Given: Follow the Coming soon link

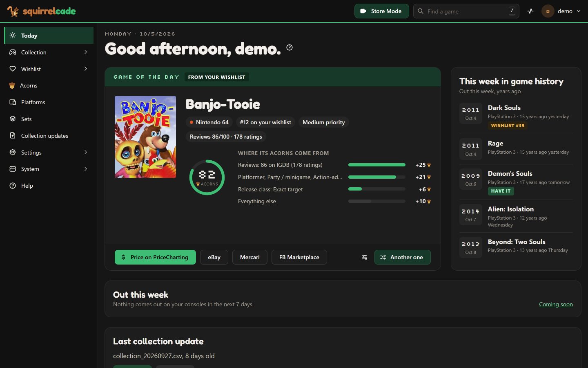Looking at the screenshot, I should click(x=556, y=304).
